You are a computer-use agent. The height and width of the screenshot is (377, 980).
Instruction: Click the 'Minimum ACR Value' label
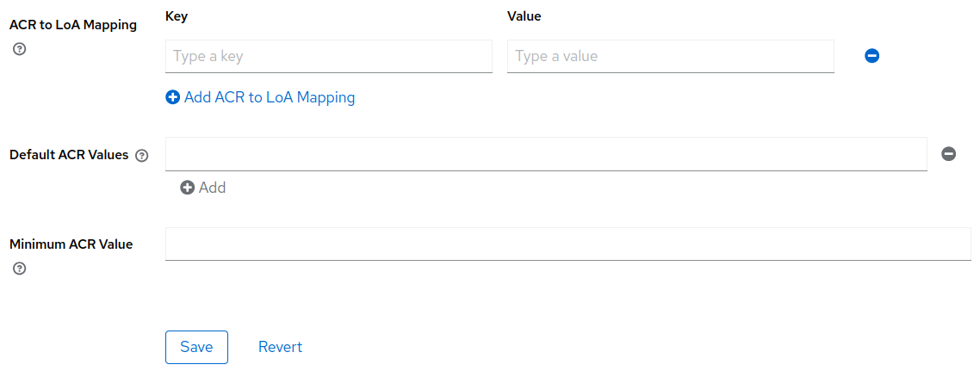(x=71, y=244)
